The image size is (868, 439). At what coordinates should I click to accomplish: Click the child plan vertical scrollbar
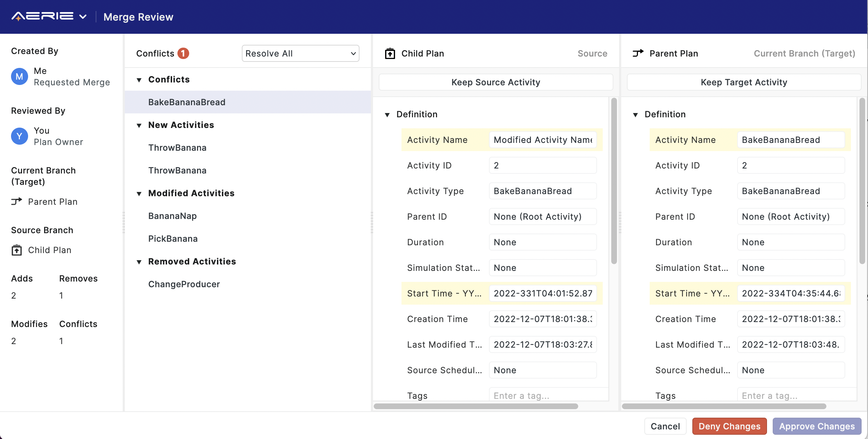(x=614, y=181)
